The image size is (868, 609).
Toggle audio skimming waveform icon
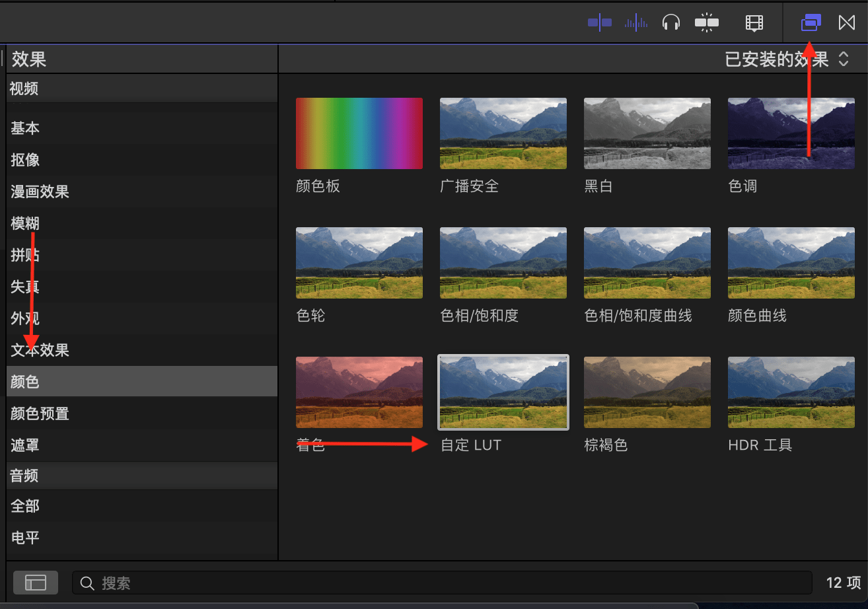[x=636, y=23]
